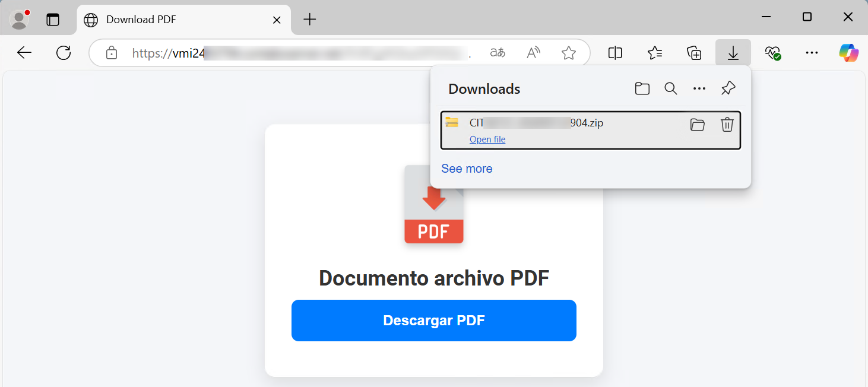Expand More options in Downloads panel
The image size is (868, 387).
pyautogui.click(x=699, y=89)
